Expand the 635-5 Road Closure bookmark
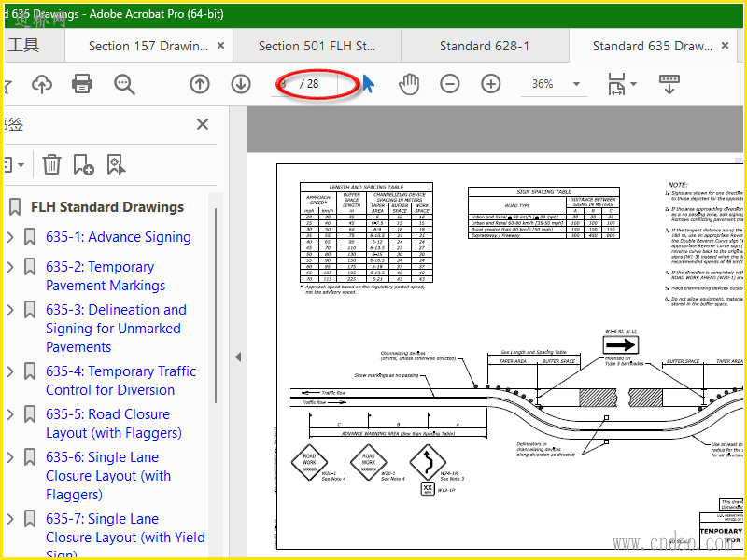The width and height of the screenshot is (747, 560). (10, 413)
